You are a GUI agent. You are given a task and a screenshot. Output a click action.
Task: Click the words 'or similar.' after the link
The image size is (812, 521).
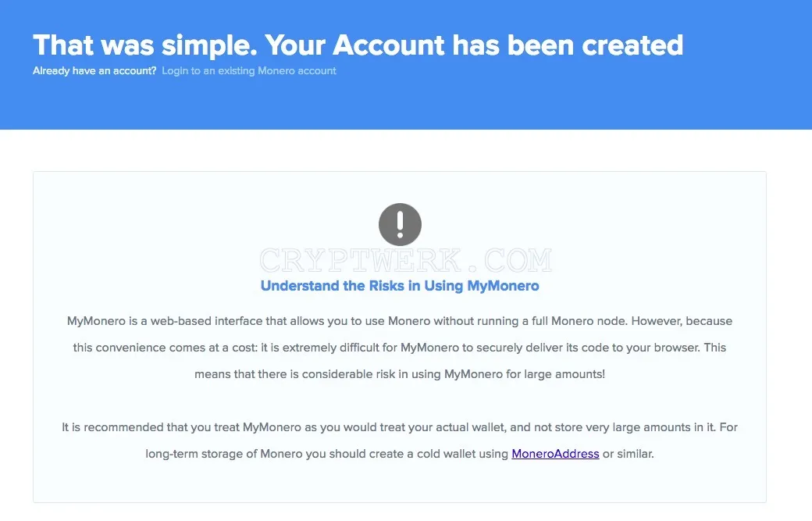tap(629, 454)
